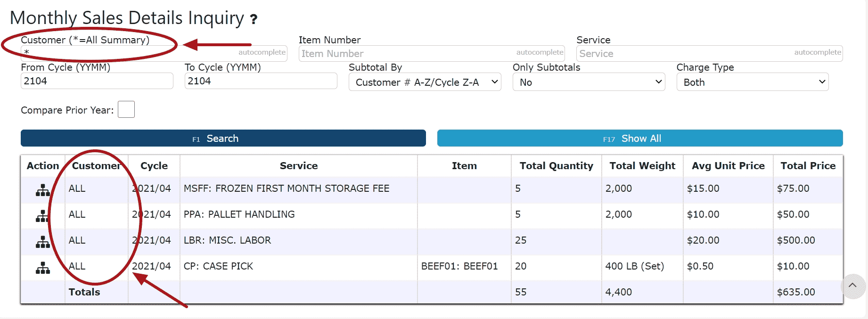This screenshot has width=868, height=319.
Task: Click the Service column header
Action: (x=298, y=166)
